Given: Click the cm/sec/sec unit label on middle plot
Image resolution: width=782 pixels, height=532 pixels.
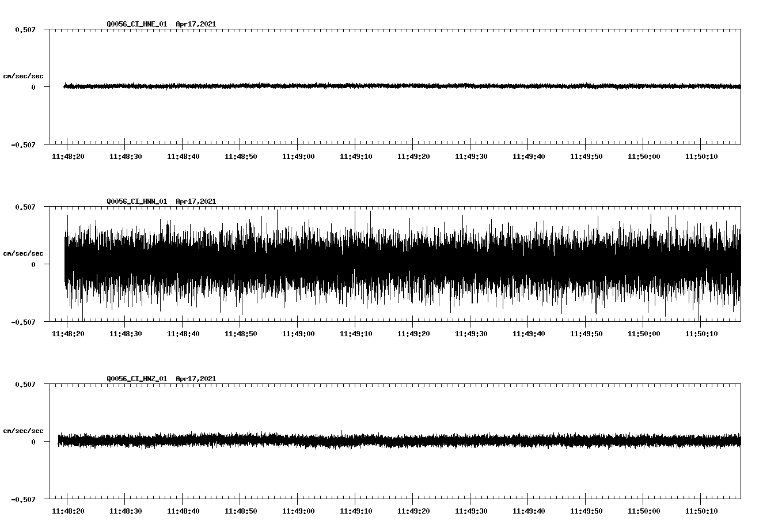Looking at the screenshot, I should (23, 252).
